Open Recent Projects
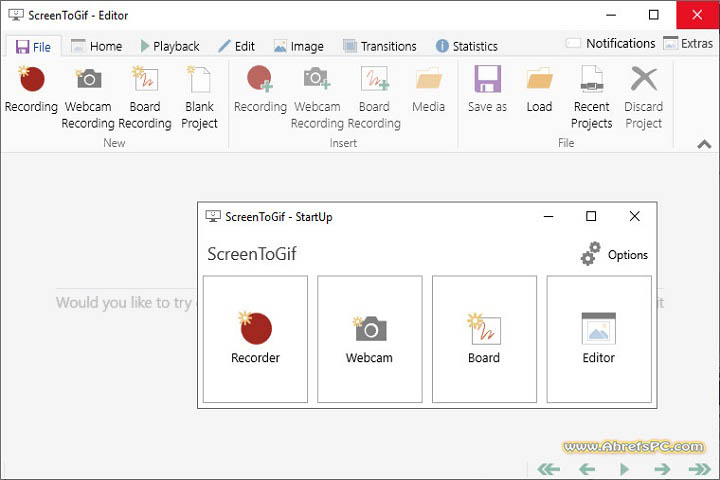Image resolution: width=720 pixels, height=480 pixels. click(591, 97)
